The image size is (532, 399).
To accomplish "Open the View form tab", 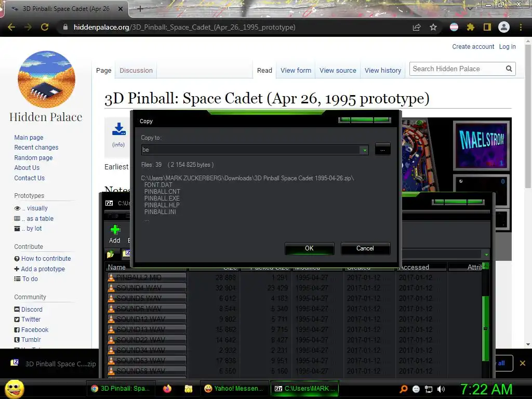I will pyautogui.click(x=296, y=70).
